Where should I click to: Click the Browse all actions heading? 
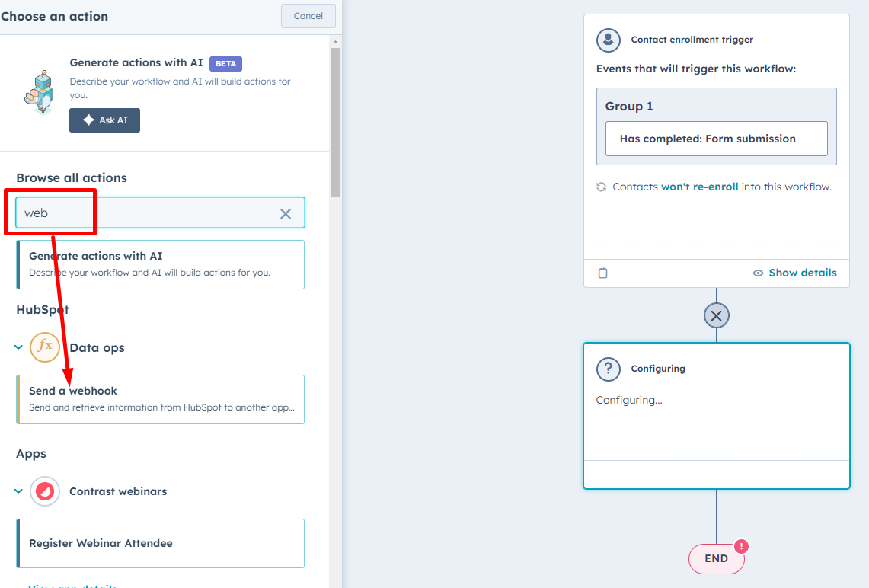pos(72,178)
